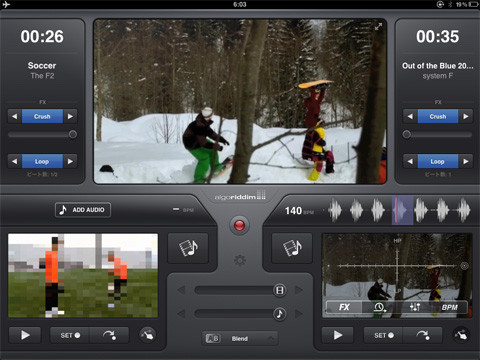Screen dimensions: 480x360
Task: Select previous effect on left deck FX
Action: click(15, 116)
